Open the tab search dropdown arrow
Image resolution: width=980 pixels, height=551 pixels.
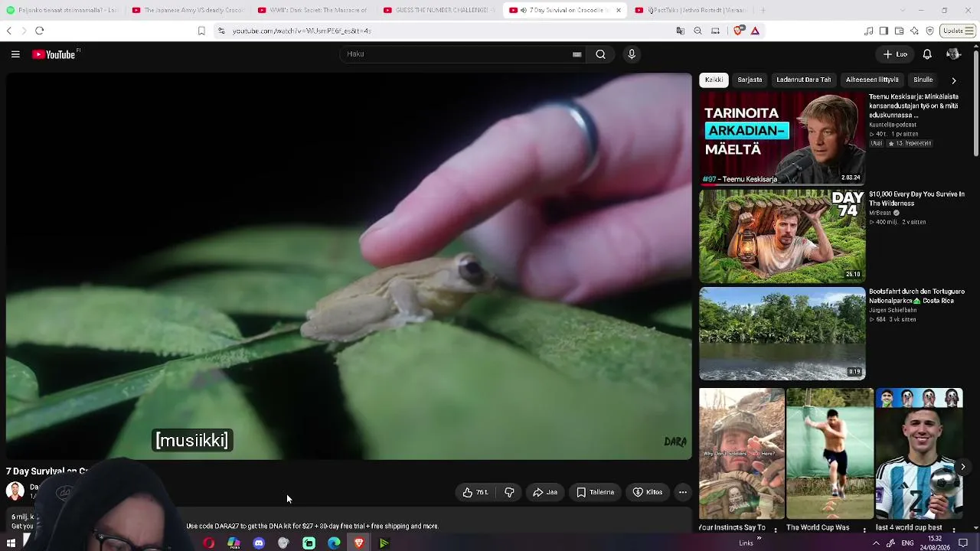pos(903,10)
